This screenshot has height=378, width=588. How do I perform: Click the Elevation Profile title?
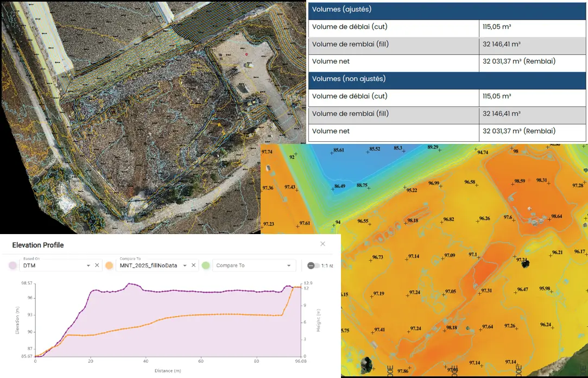click(38, 245)
